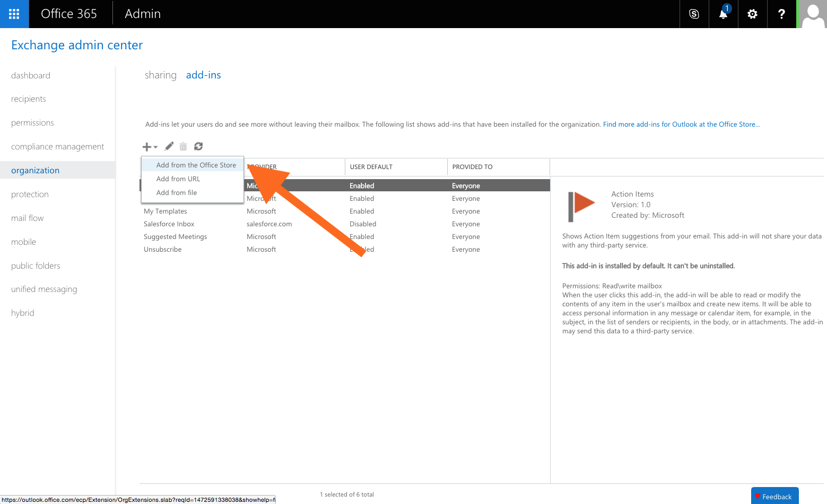Click the edit pencil icon
The height and width of the screenshot is (504, 827).
[x=169, y=146]
